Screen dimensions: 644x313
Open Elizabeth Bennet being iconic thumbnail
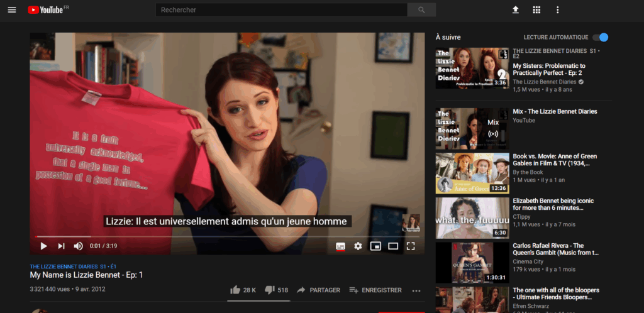[472, 218]
